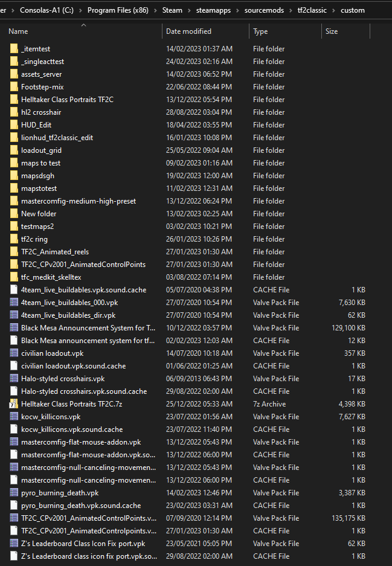Expand the breadcrumb chevron after tf2classic
Viewport: 392px width, 566px height.
(334, 10)
